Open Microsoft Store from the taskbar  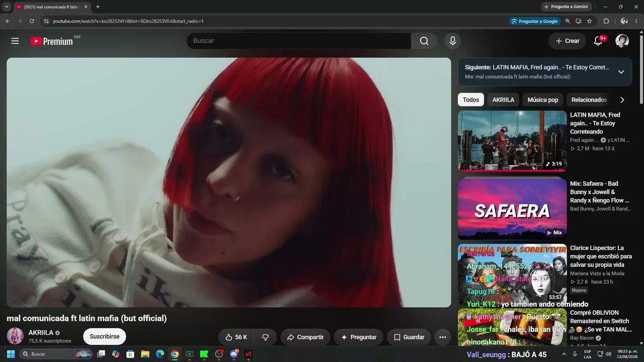(x=130, y=354)
